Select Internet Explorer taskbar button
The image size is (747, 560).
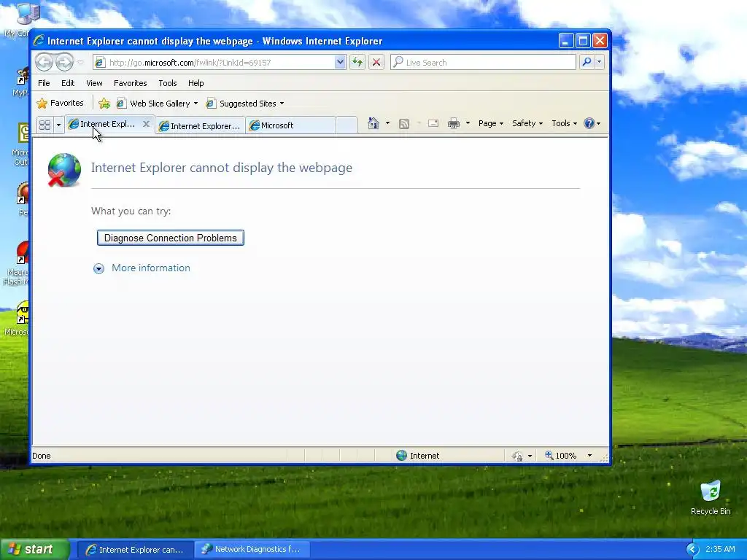tap(135, 550)
